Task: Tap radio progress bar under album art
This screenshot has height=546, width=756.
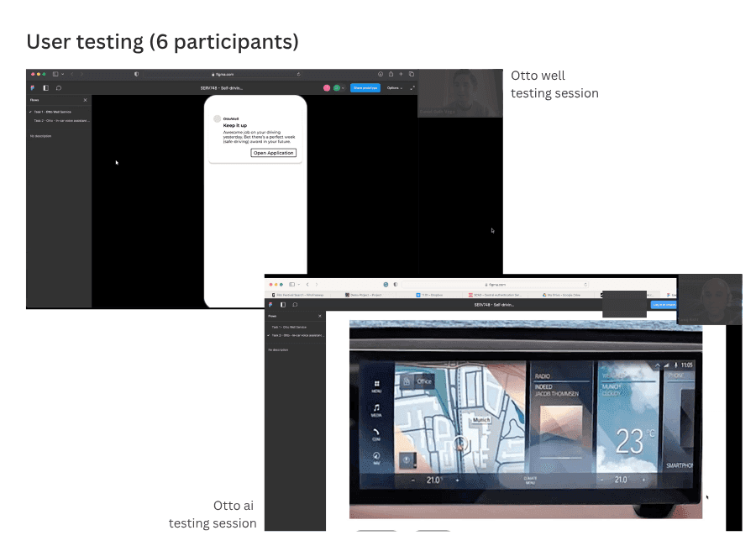Action: coord(561,458)
